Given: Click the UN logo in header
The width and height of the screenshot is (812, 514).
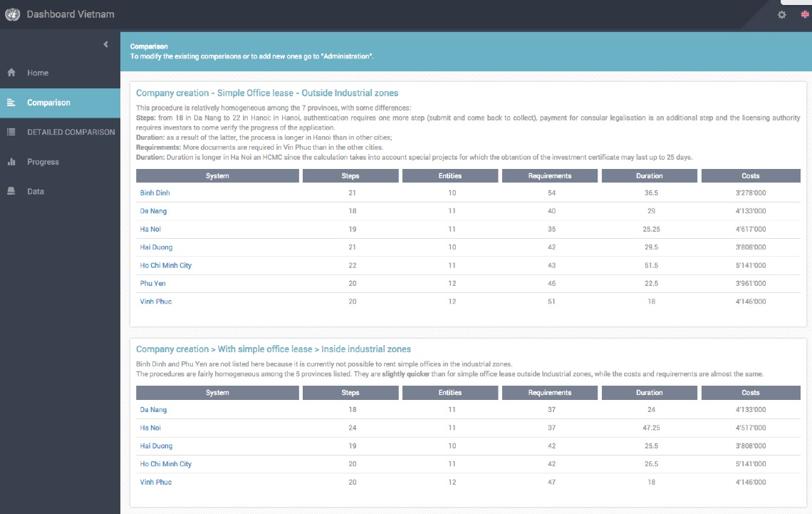Looking at the screenshot, I should tap(12, 14).
